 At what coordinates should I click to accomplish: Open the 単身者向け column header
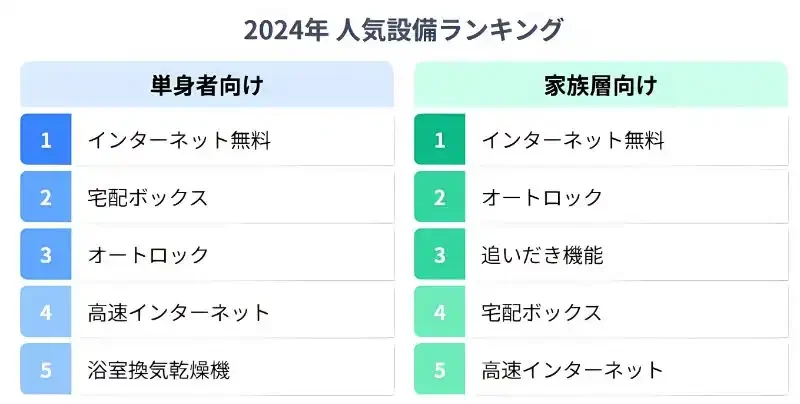(x=207, y=85)
